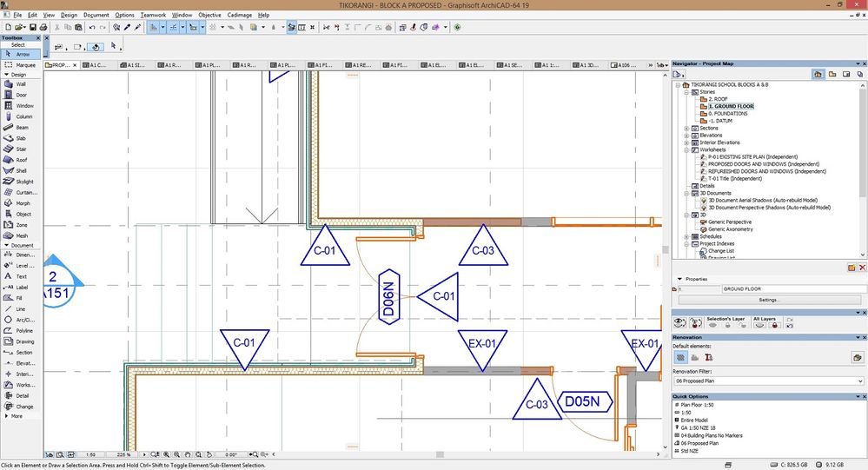Toggle lock for All Layers
The height and width of the screenshot is (470, 868).
tap(774, 325)
